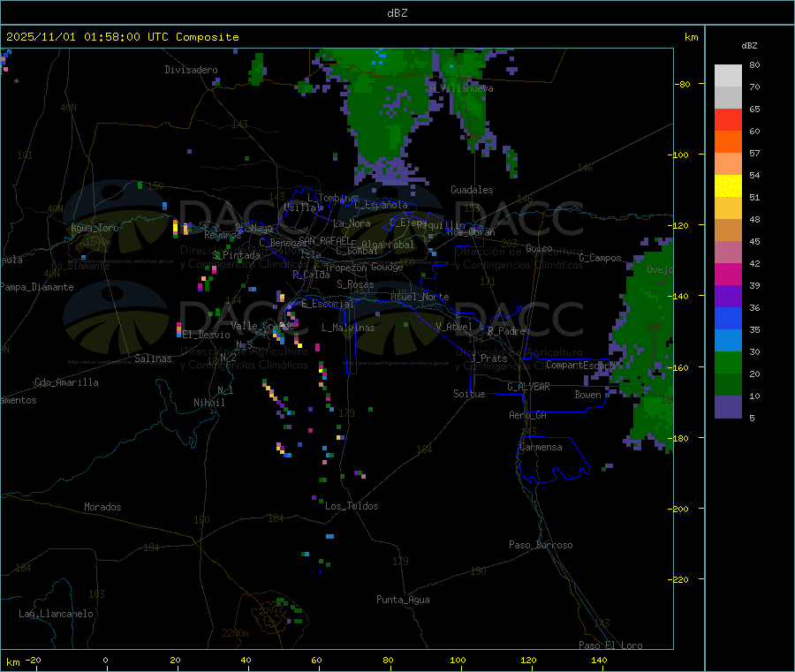Click the Cda_Amarilla place label
The height and width of the screenshot is (672, 795).
pos(66,382)
